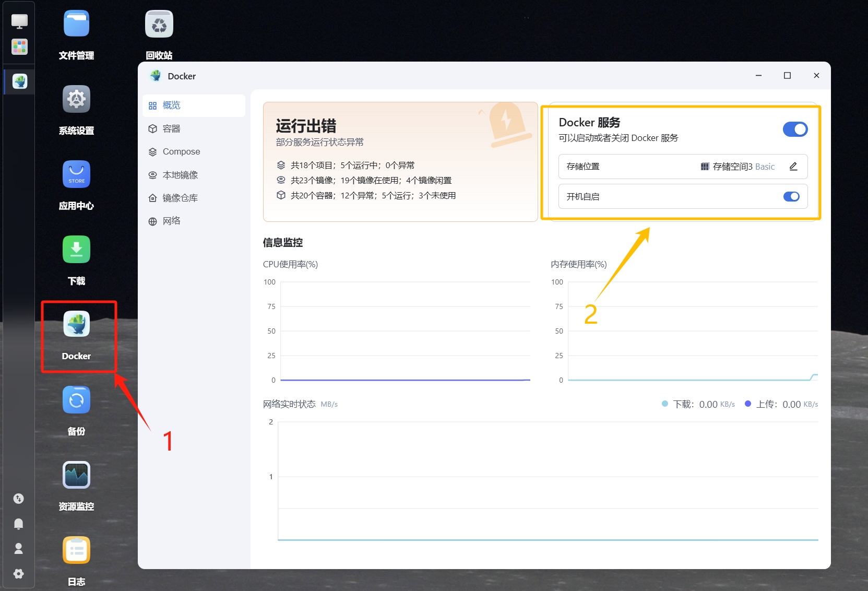
Task: Open the 资源监控 resource monitor icon
Action: click(76, 475)
